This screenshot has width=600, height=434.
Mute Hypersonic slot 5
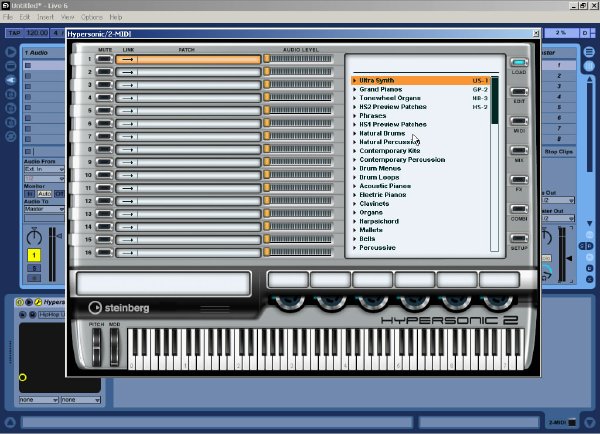[x=104, y=111]
